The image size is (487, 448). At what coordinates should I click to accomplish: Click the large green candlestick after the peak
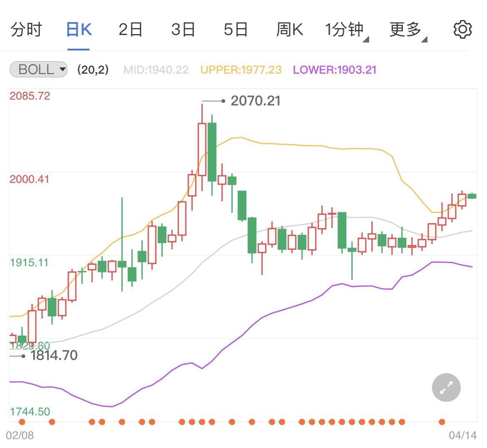[212, 152]
